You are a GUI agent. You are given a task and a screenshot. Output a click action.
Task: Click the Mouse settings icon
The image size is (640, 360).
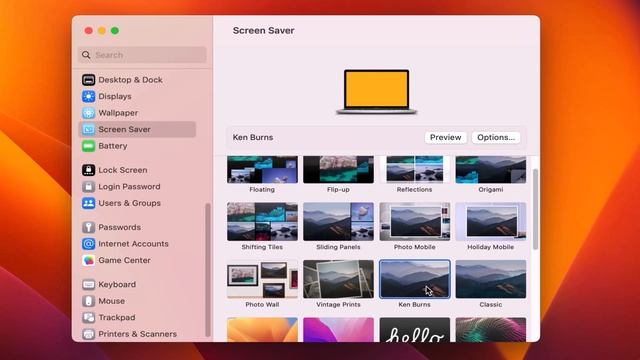click(x=89, y=301)
